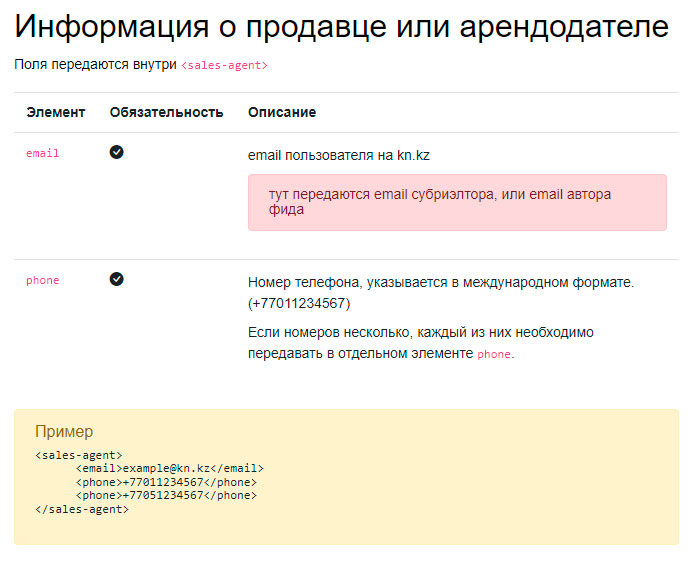Click the +77051234567 phone line in example code

[x=166, y=494]
